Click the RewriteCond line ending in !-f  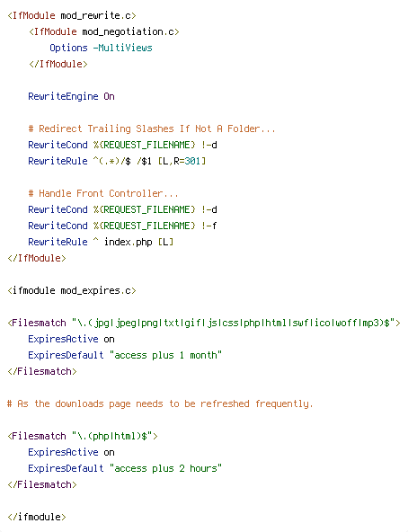click(122, 226)
